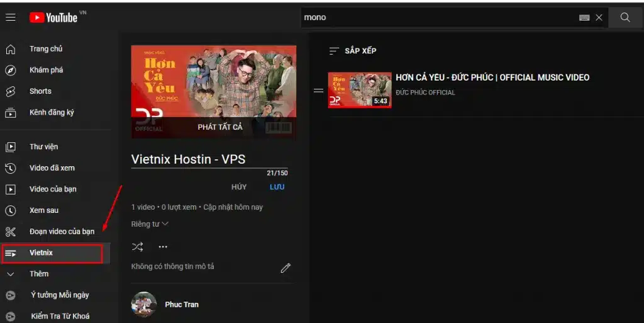Expand the Riêng tư privacy dropdown

[x=150, y=224]
